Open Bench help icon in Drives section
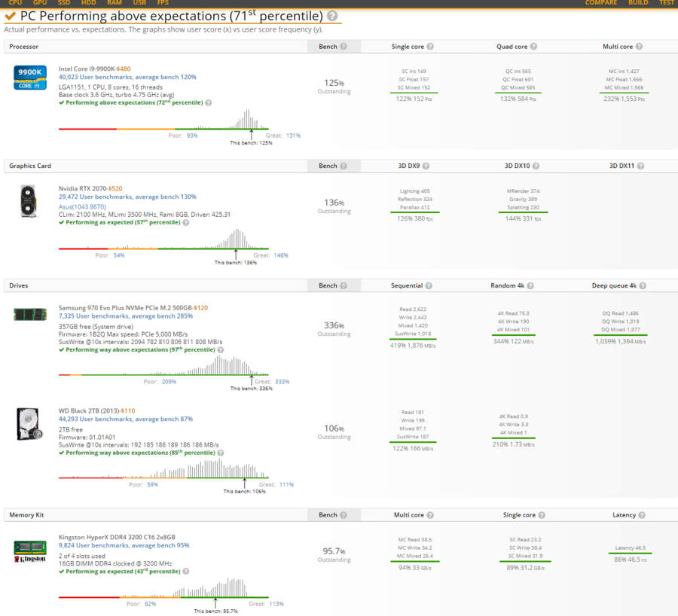The image size is (678, 616). pyautogui.click(x=344, y=285)
